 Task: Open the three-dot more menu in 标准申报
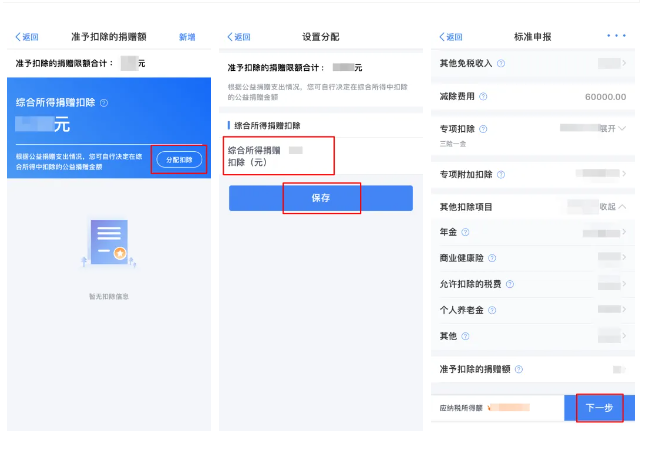[615, 36]
